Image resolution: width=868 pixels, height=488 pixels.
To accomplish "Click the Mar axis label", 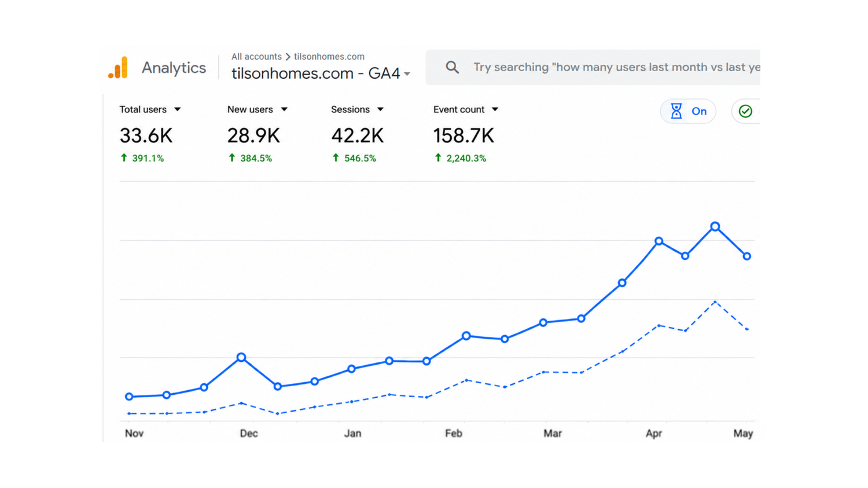I will (553, 433).
